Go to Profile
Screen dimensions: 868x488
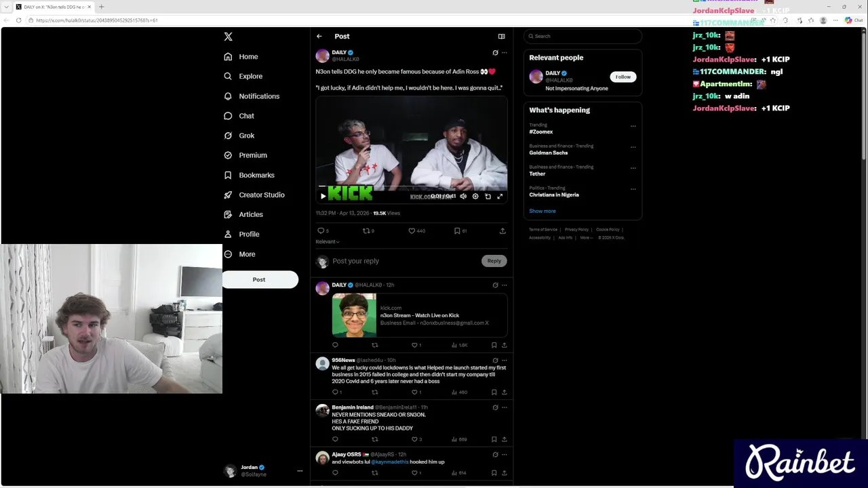click(241, 234)
